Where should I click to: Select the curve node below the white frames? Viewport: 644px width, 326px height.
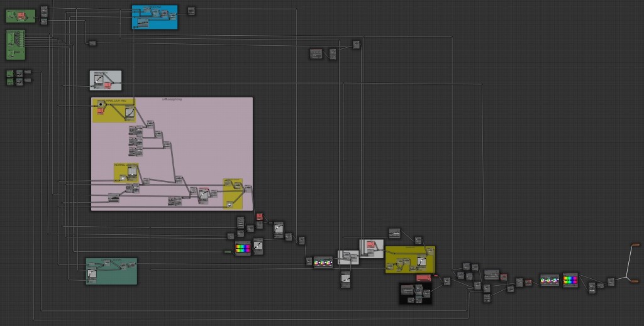pos(345,278)
